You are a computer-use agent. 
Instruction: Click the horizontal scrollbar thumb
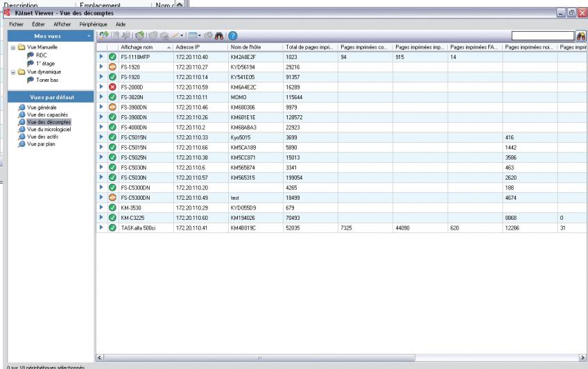click(x=259, y=358)
